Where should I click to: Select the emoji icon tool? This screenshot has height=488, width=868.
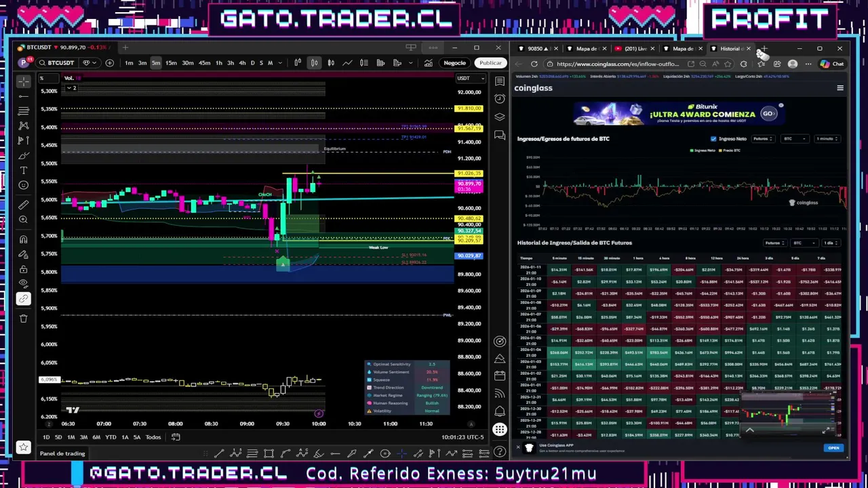24,185
